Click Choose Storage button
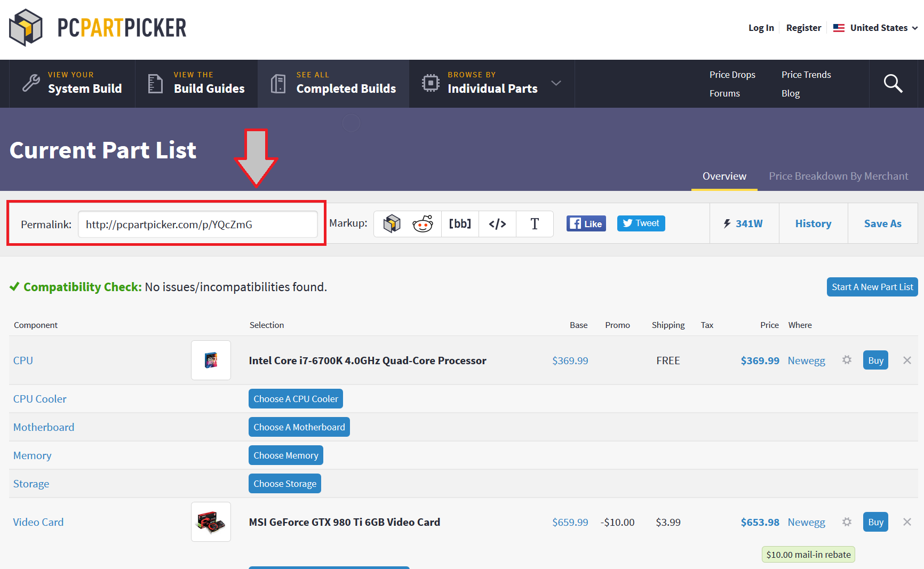Screen dimensions: 924x569 [285, 484]
